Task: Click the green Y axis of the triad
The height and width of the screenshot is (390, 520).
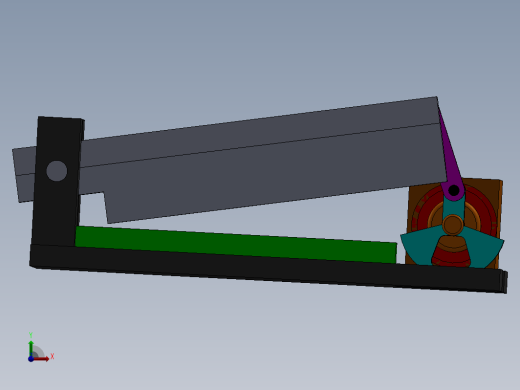Action: click(x=31, y=348)
